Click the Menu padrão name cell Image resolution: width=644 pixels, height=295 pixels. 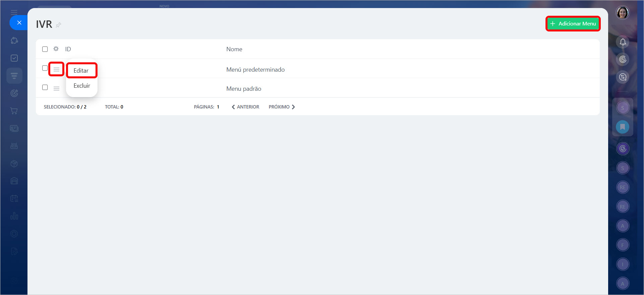click(244, 89)
